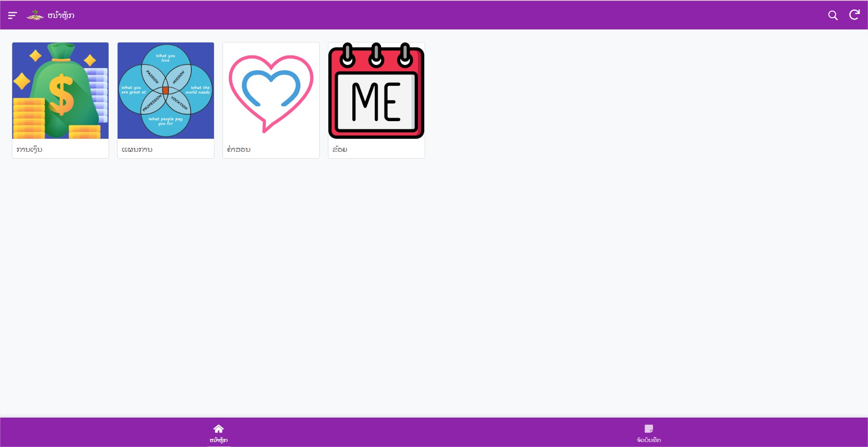This screenshot has width=868, height=447.
Task: Open the hamburger navigation menu
Action: [x=12, y=15]
